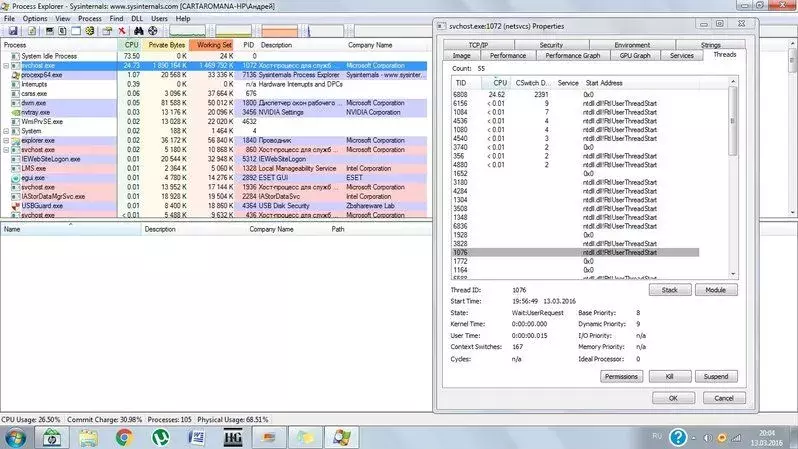The height and width of the screenshot is (449, 798).
Task: Select the System Idle Process row
Action: [x=214, y=56]
